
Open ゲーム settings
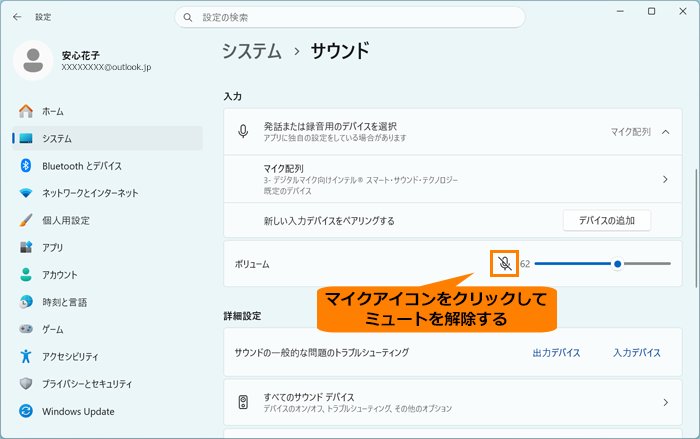107,329
